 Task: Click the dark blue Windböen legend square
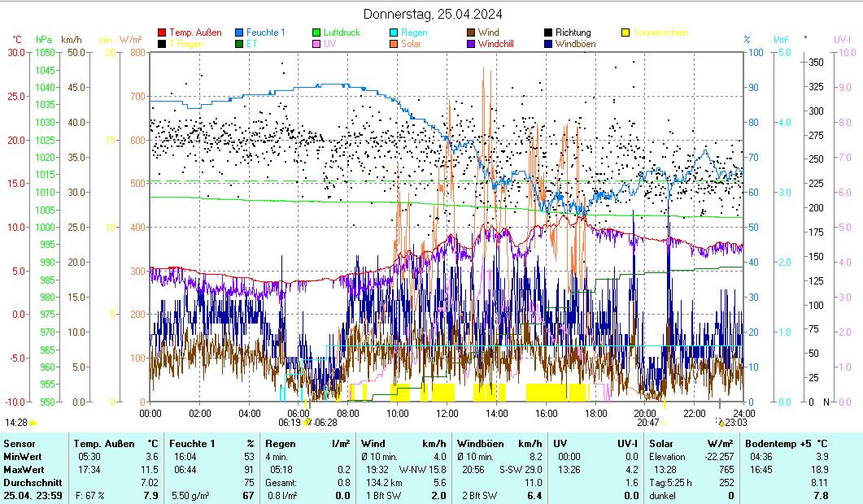click(x=549, y=44)
